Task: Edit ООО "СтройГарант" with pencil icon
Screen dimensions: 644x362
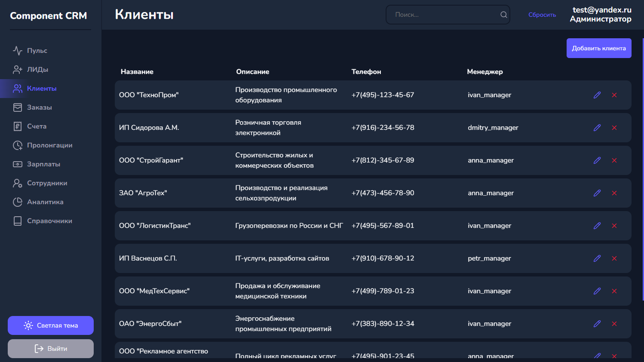Action: pyautogui.click(x=597, y=160)
